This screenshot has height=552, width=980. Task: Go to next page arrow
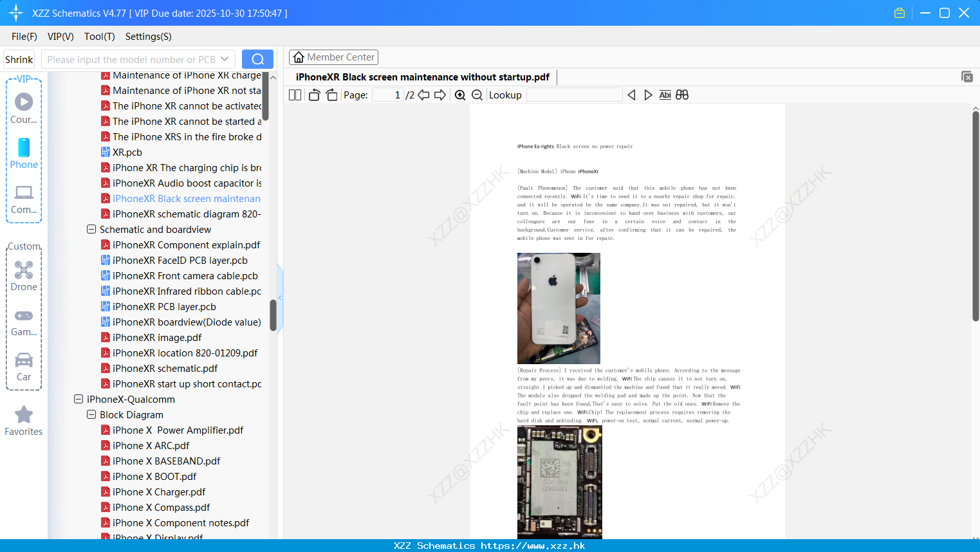pos(440,95)
